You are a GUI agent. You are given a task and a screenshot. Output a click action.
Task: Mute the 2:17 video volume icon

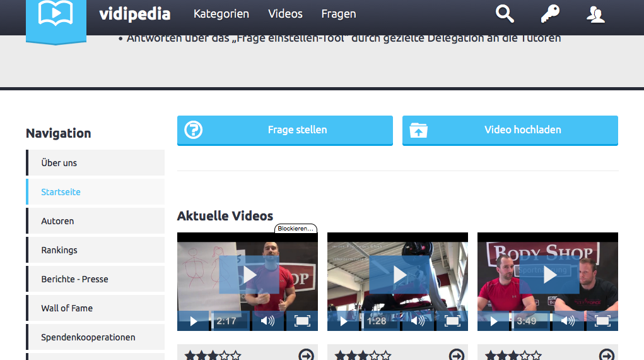(x=268, y=321)
